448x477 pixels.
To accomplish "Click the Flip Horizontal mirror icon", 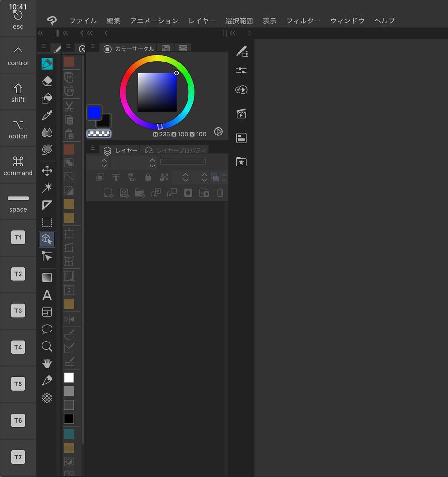I will 69,319.
